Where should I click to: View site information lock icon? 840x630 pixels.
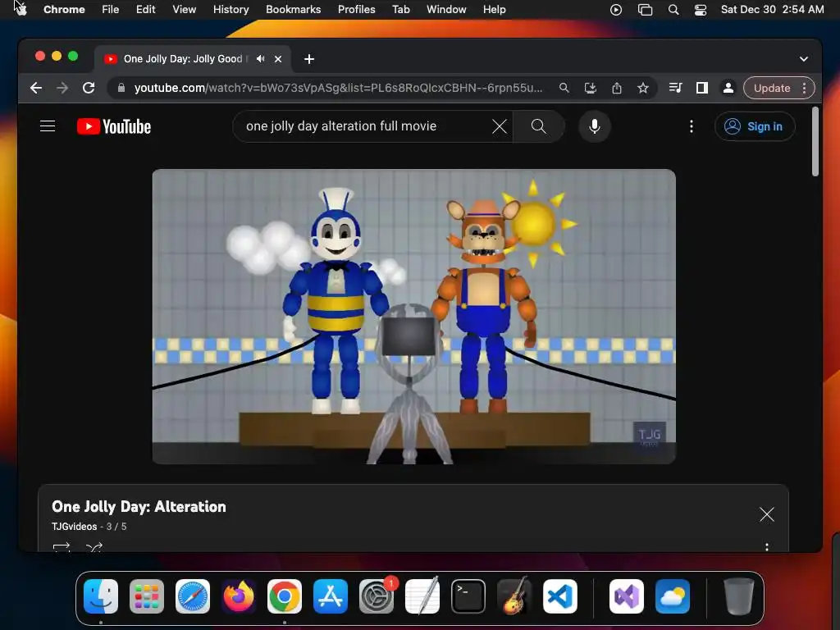coord(121,88)
